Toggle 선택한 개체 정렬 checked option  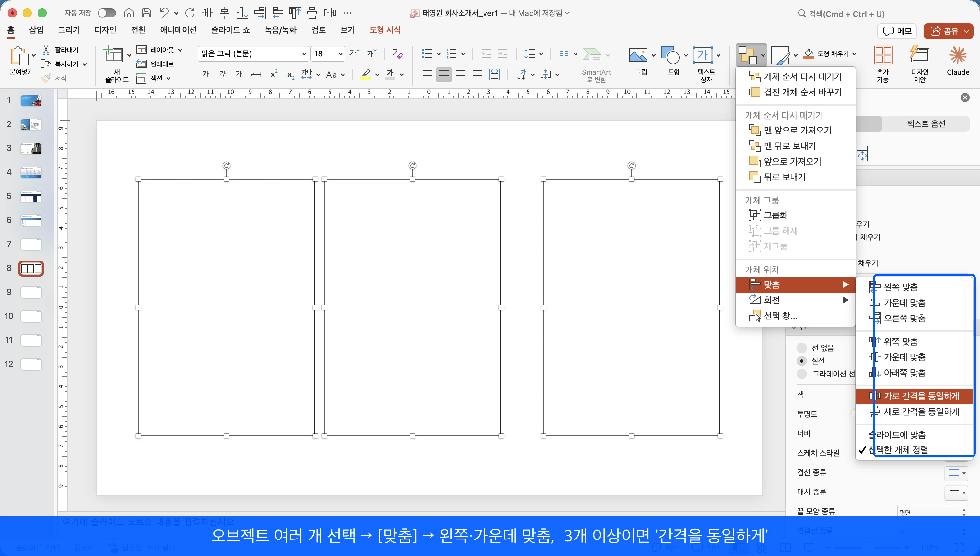pos(914,450)
